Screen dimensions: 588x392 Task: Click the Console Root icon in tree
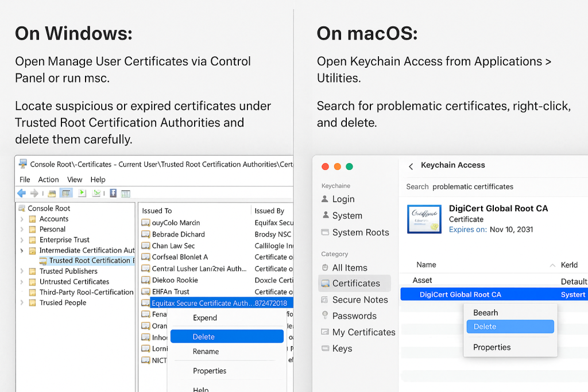pos(22,208)
